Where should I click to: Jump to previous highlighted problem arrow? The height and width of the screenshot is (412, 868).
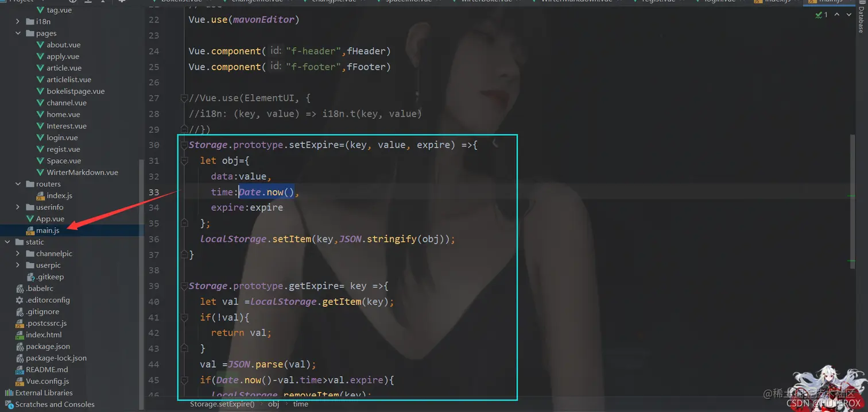click(x=837, y=15)
